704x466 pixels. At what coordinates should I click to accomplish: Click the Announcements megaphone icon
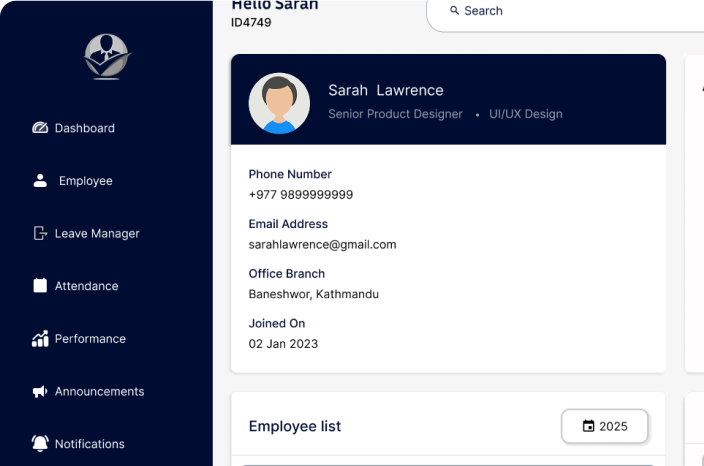(x=40, y=392)
